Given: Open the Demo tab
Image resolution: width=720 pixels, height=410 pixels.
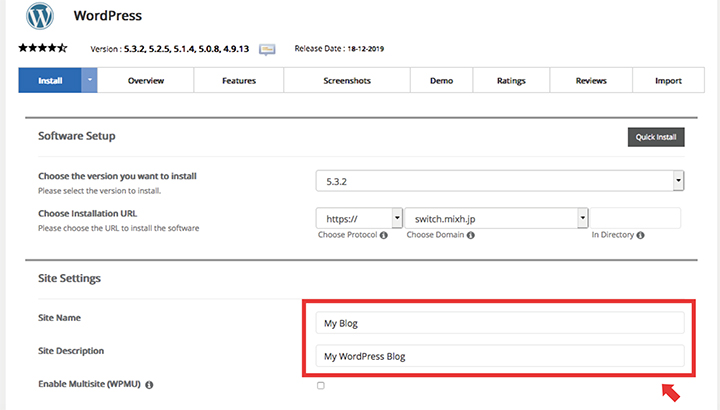Looking at the screenshot, I should [x=441, y=80].
